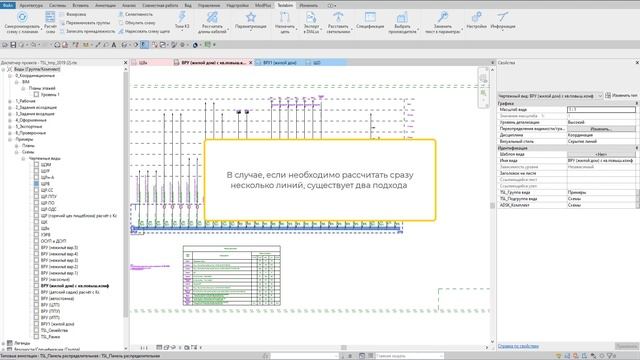Viewport: 640px width, 360px height.
Task: Click the Применить button
Action: tap(627, 346)
